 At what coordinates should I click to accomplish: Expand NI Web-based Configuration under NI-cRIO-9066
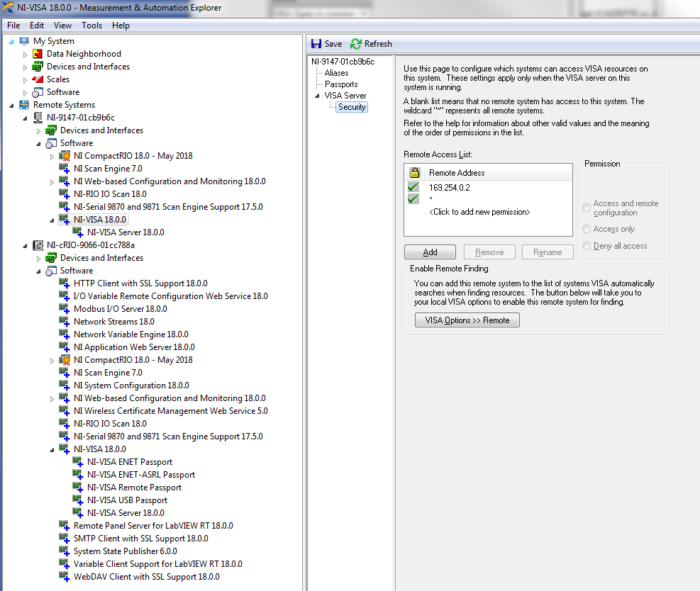coord(52,399)
